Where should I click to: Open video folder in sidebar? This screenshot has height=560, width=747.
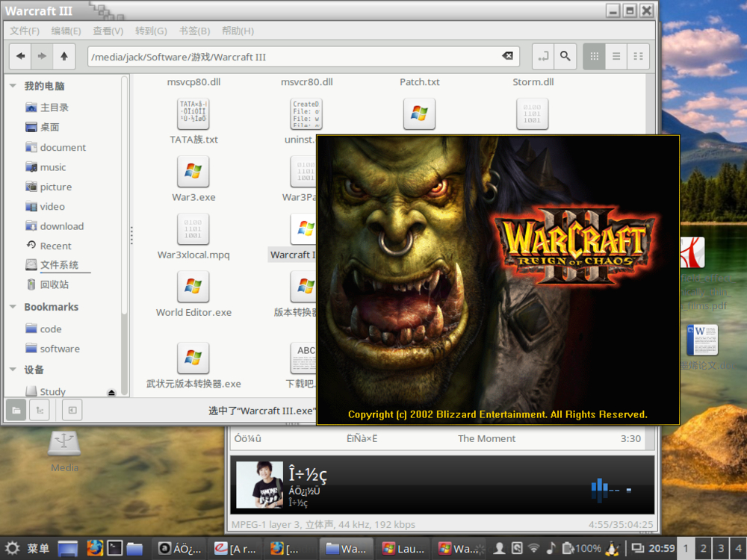[x=45, y=207]
